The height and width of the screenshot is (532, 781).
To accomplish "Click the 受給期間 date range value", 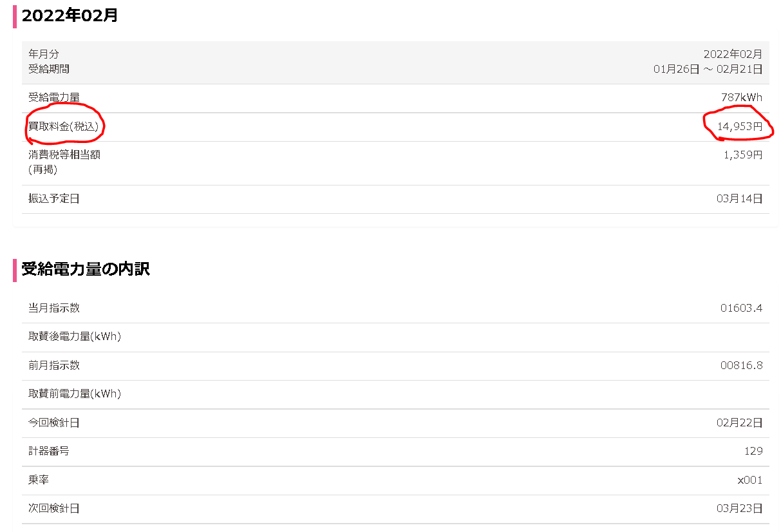I will click(x=708, y=69).
